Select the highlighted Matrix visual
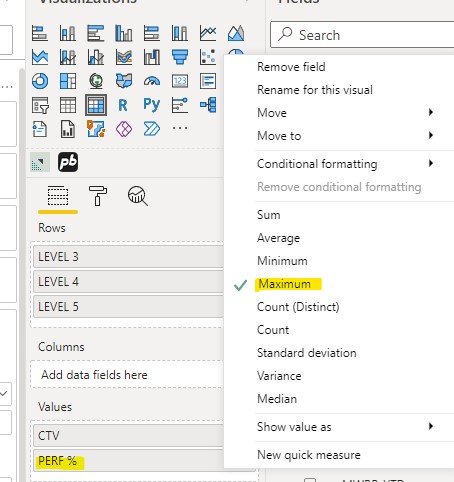Viewport: 454px width, 482px height. [x=96, y=105]
